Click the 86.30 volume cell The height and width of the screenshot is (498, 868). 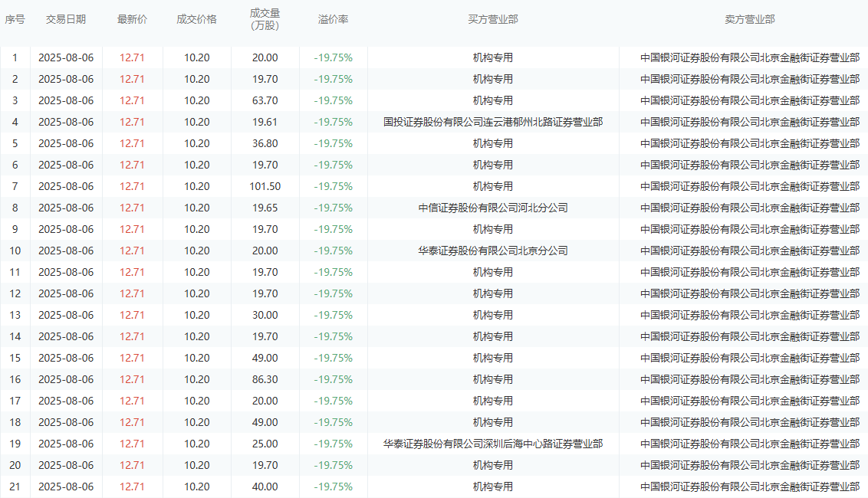pyautogui.click(x=265, y=379)
